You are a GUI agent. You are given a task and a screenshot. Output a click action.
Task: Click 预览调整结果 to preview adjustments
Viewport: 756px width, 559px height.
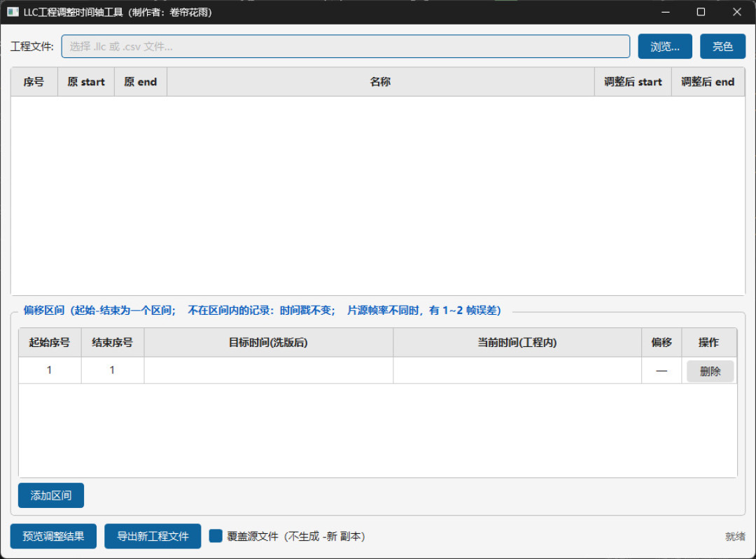53,536
